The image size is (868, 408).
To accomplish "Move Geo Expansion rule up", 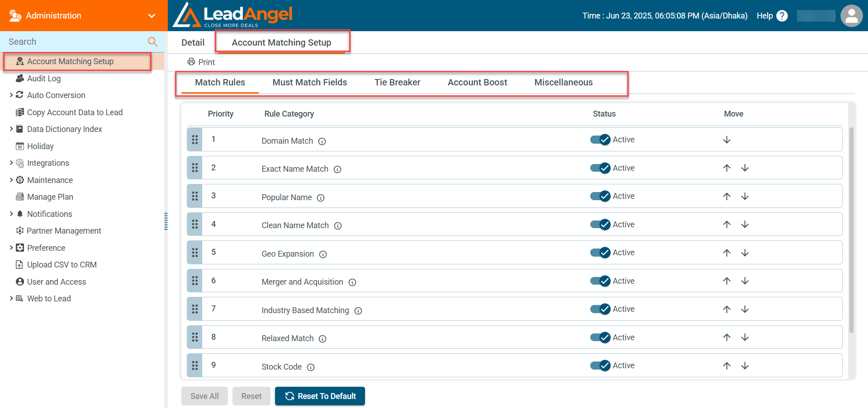I will coord(727,253).
